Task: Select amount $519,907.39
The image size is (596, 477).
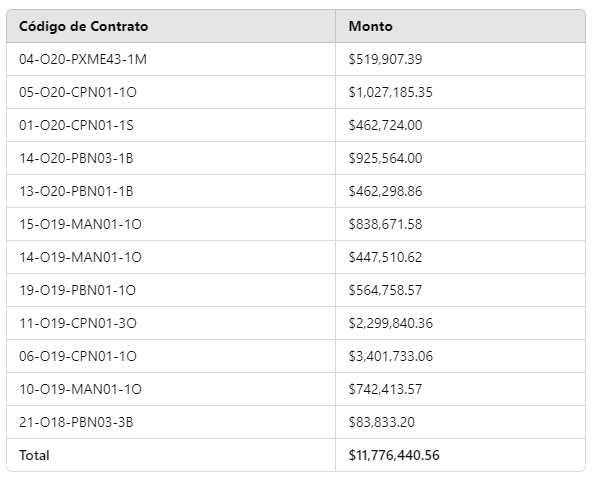Action: tap(385, 59)
